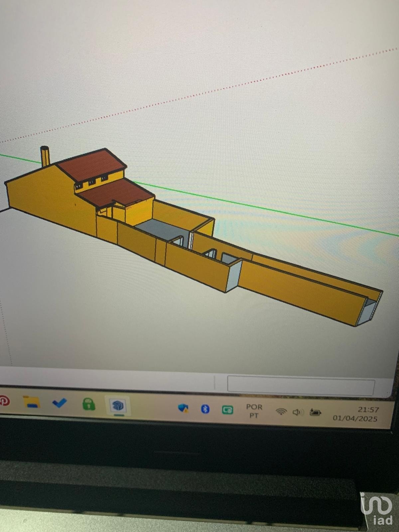Check the battery status icon
The width and height of the screenshot is (399, 532).
(x=315, y=413)
